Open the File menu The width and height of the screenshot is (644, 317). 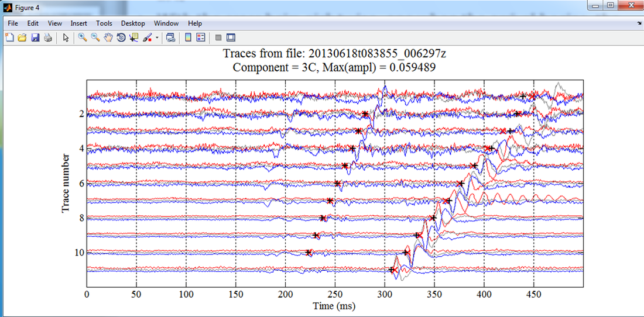pos(13,23)
